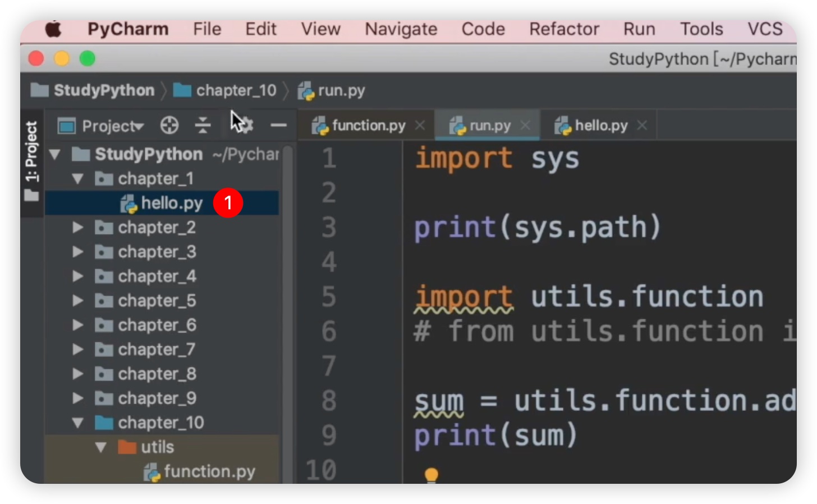
Task: Select the utils folder row
Action: [x=162, y=447]
